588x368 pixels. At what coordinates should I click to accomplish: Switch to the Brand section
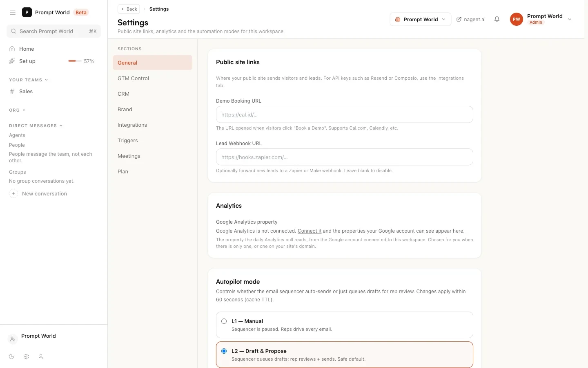152,109
